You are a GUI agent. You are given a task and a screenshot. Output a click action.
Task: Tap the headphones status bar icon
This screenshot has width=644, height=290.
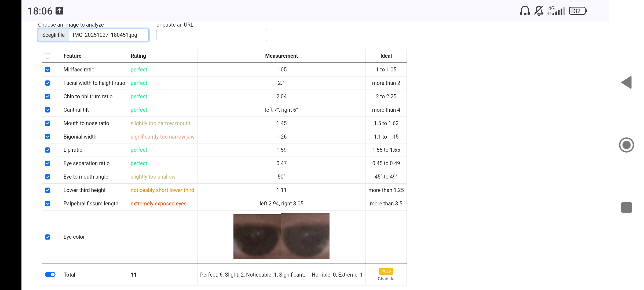pos(525,11)
